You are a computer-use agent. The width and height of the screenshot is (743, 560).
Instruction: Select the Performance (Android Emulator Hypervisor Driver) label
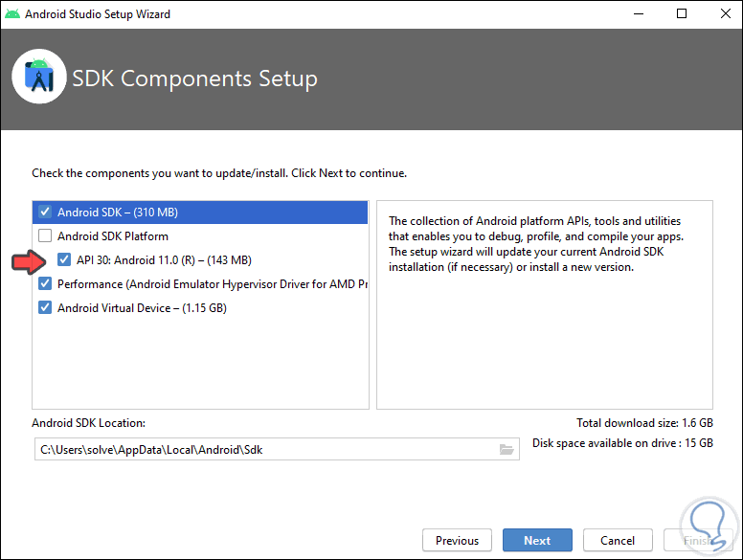coord(212,284)
